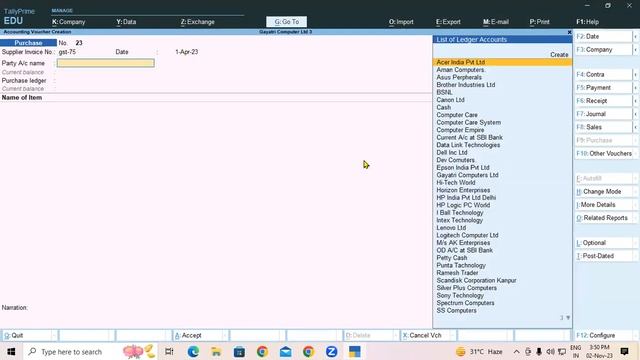The image size is (640, 360).
Task: Open the Z: Exchange menu
Action: (198, 22)
